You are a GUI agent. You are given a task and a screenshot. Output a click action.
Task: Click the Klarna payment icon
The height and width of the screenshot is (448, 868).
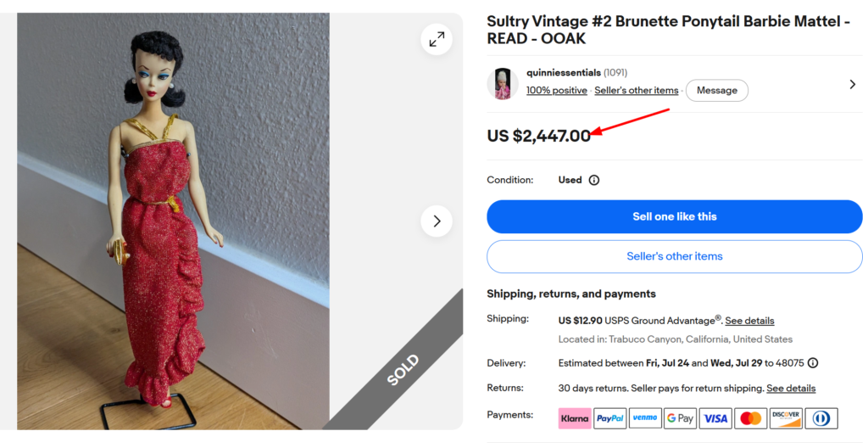[575, 418]
